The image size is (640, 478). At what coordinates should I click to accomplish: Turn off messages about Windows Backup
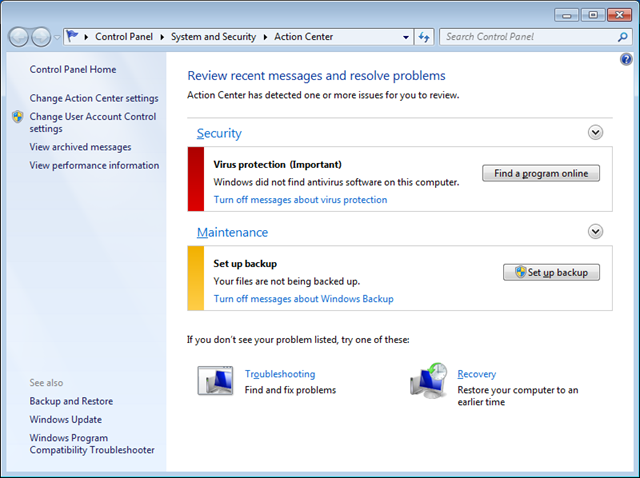pos(303,299)
